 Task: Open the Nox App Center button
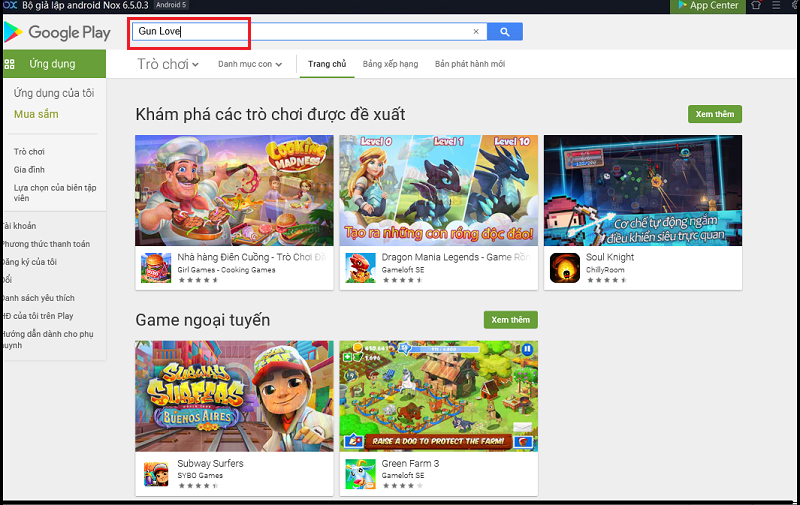(708, 6)
